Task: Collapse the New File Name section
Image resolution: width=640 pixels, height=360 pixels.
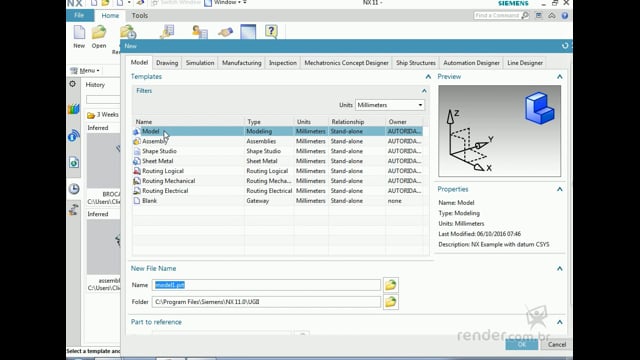Action: (x=560, y=269)
